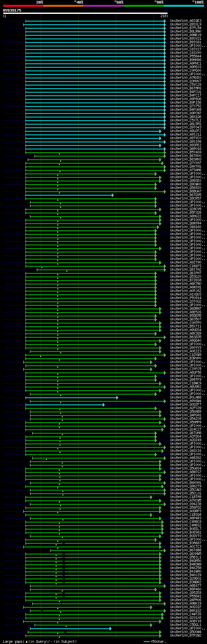
Task: Select the UniRef100_C6SY27 hit label
Action: [186, 49]
